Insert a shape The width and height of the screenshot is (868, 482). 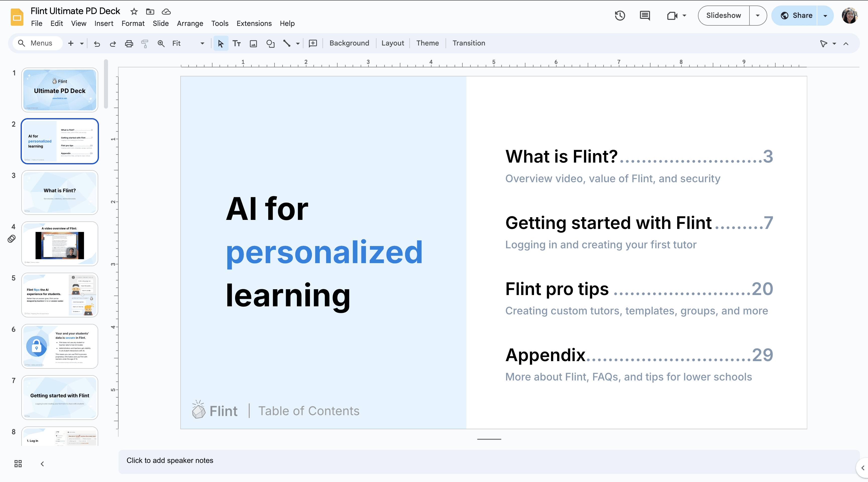pyautogui.click(x=270, y=43)
